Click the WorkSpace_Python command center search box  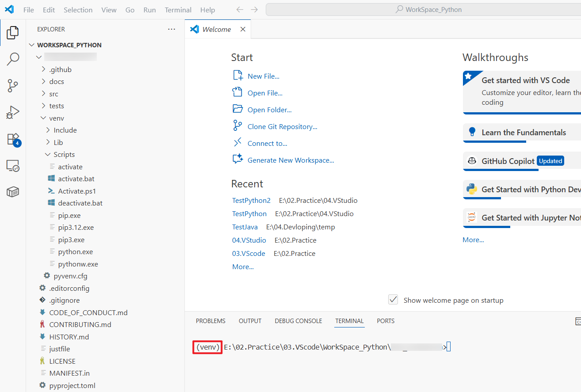tap(423, 9)
